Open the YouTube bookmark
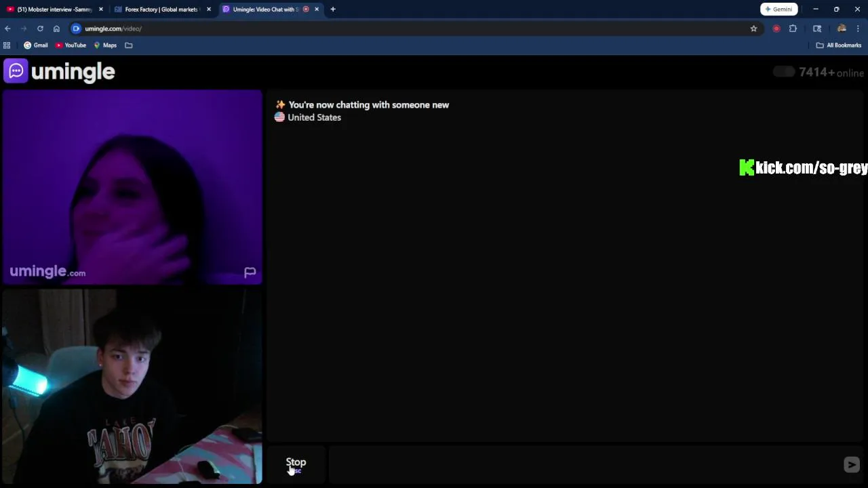This screenshot has width=868, height=488. [71, 45]
